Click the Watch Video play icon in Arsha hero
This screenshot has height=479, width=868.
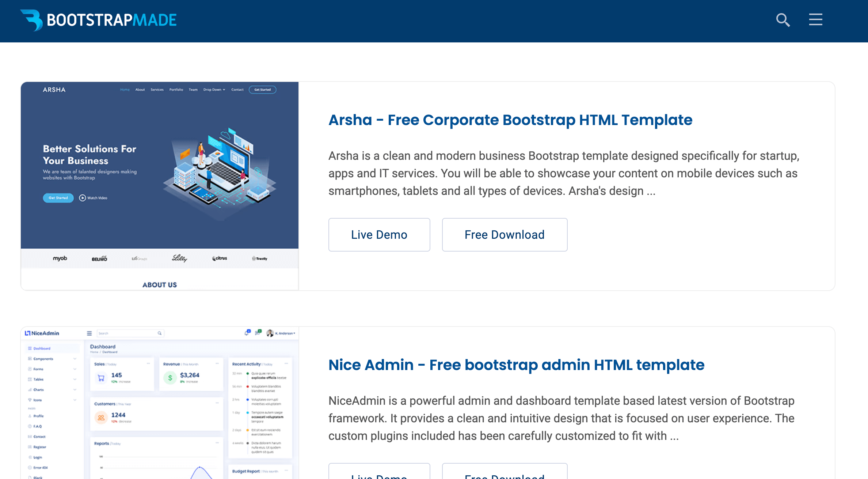click(x=82, y=198)
